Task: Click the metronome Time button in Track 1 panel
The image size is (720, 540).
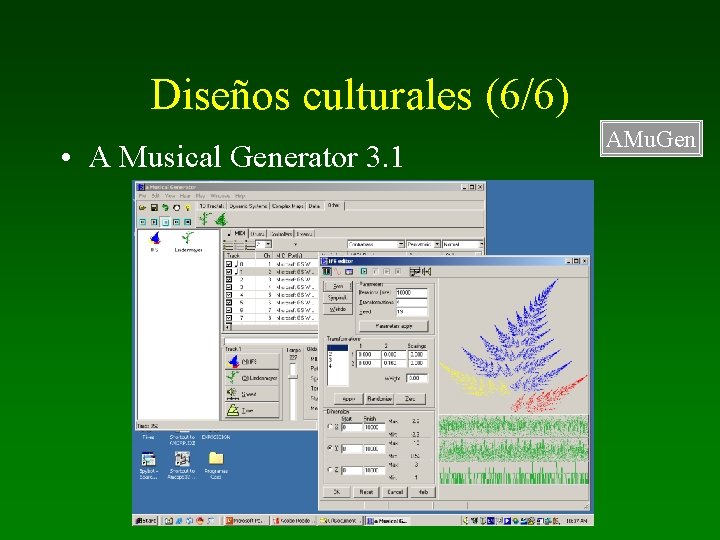Action: click(252, 410)
